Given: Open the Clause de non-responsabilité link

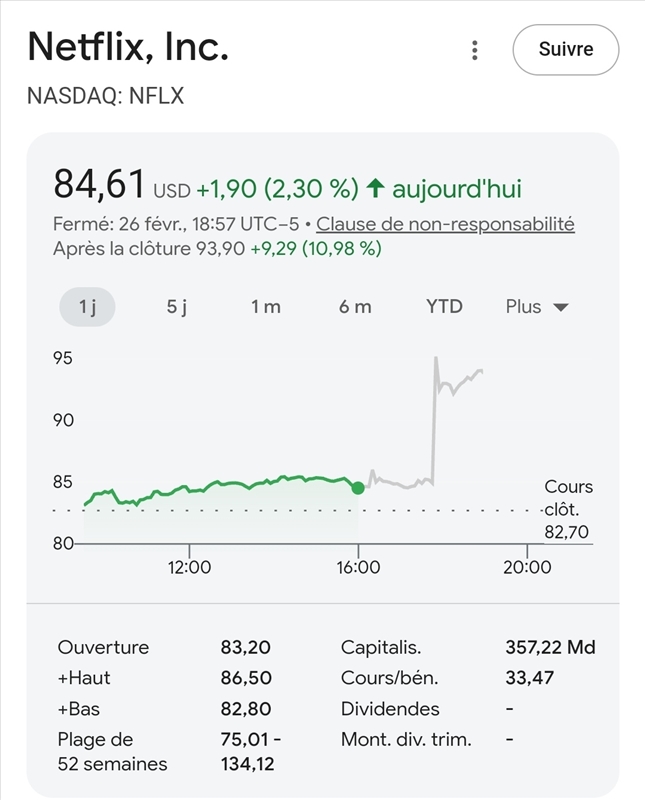Looking at the screenshot, I should [445, 224].
